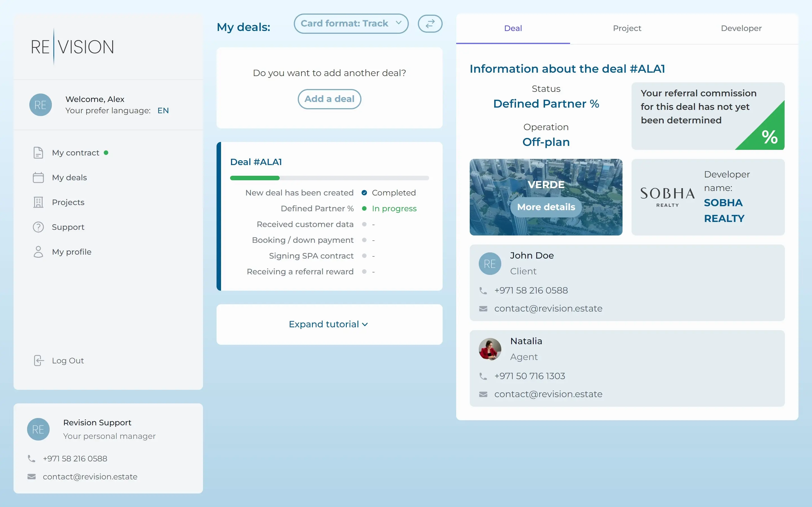Viewport: 812px width, 507px height.
Task: Click the My contract document icon
Action: click(x=38, y=153)
